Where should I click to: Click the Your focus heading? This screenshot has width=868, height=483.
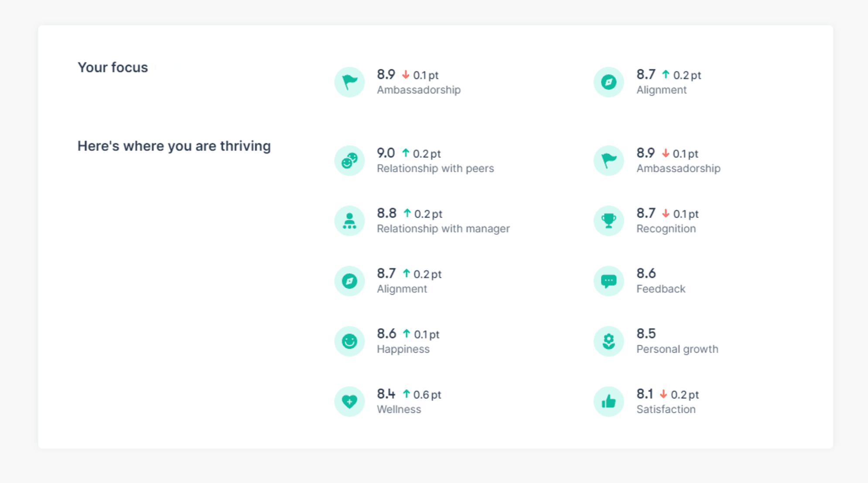(x=113, y=68)
